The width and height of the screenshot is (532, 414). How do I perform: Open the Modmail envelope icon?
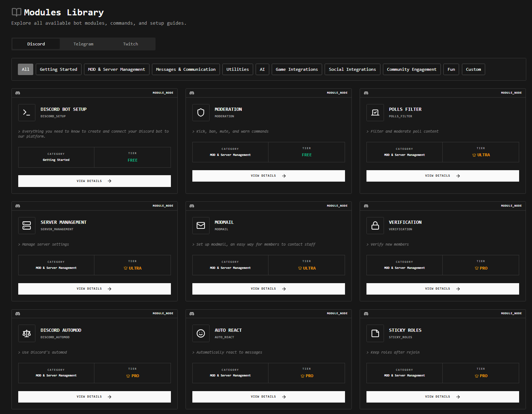[201, 225]
